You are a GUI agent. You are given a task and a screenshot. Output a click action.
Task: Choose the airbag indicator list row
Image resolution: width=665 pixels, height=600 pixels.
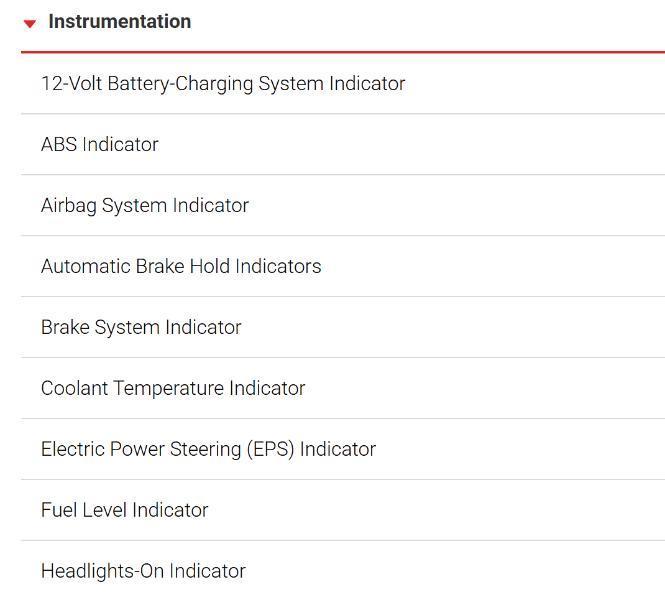(145, 206)
